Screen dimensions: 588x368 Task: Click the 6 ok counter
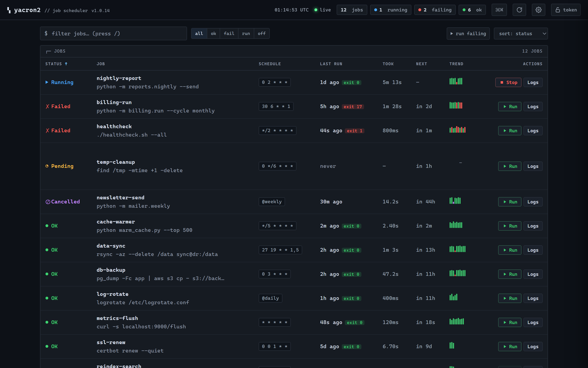tap(472, 10)
